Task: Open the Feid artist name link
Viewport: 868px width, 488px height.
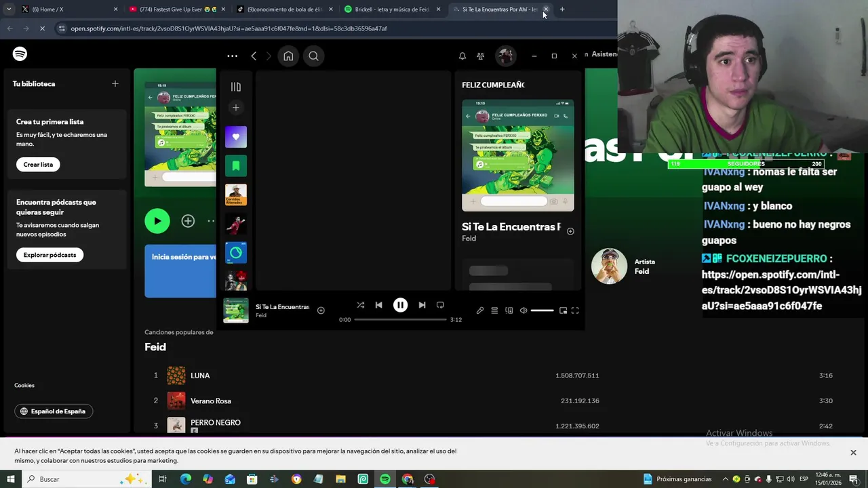Action: click(642, 271)
